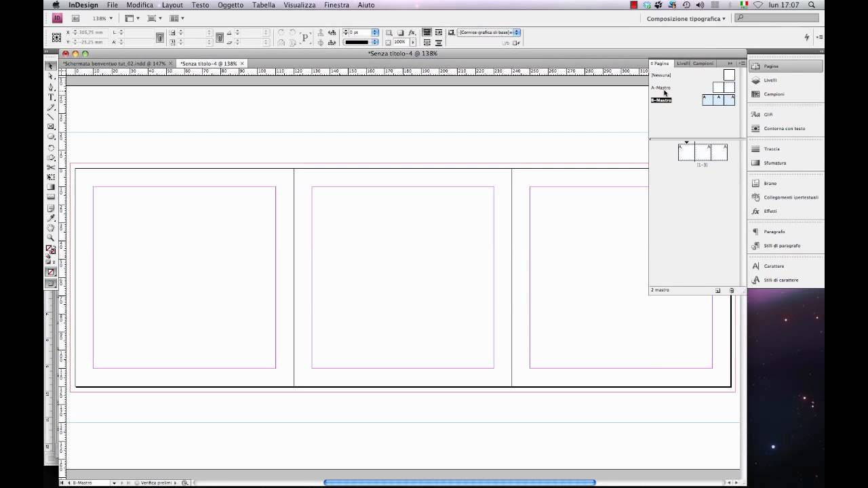Open Adobe Bridge via Br icon

(75, 18)
